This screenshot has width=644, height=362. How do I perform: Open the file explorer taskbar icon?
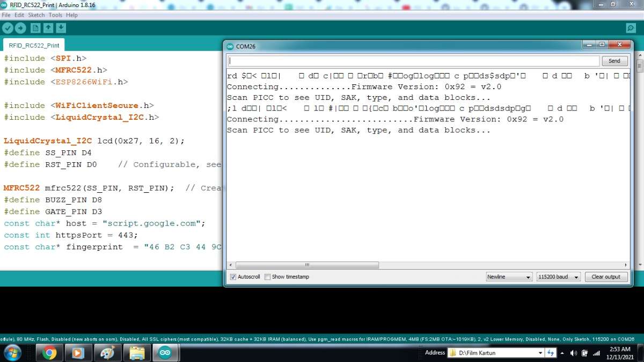click(x=136, y=353)
